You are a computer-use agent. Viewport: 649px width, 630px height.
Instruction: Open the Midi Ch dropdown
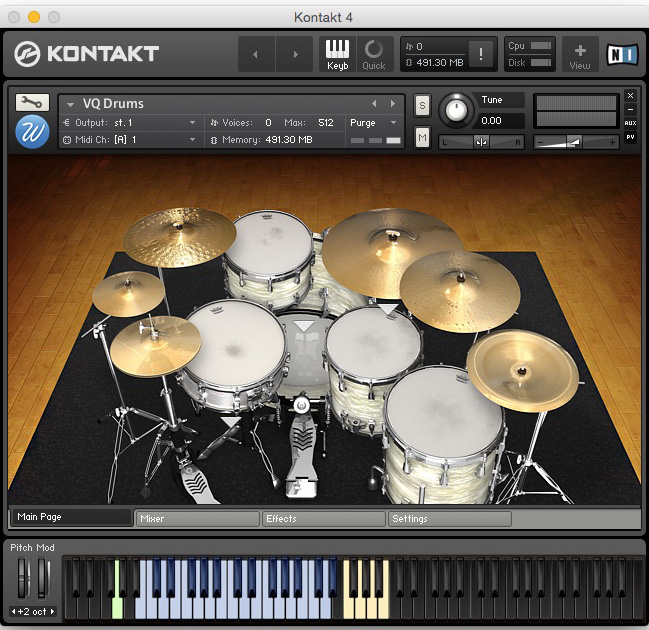(x=130, y=139)
